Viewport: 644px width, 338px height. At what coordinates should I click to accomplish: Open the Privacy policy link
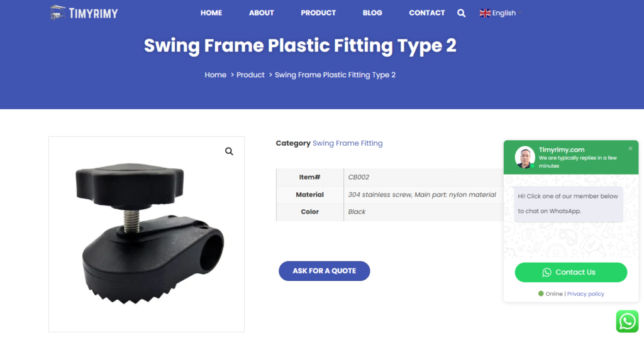(586, 294)
